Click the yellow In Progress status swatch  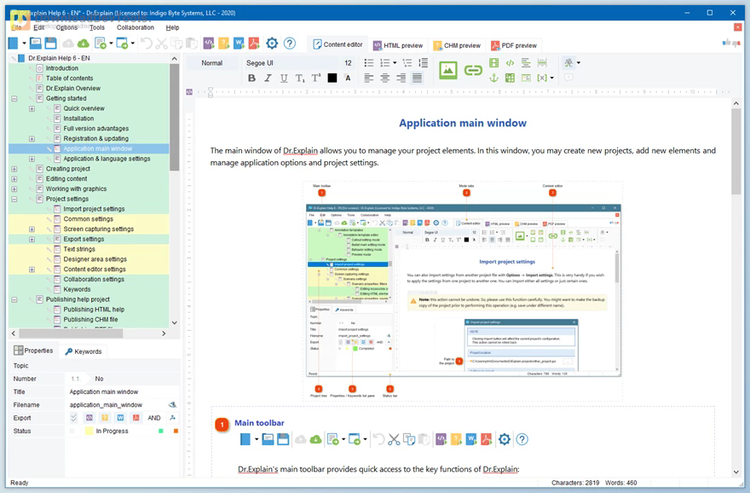(88, 431)
